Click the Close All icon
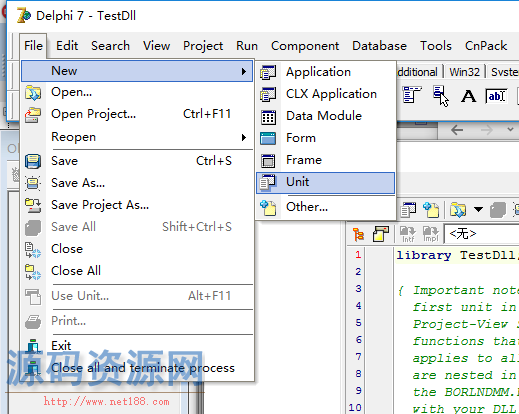 pos(33,272)
